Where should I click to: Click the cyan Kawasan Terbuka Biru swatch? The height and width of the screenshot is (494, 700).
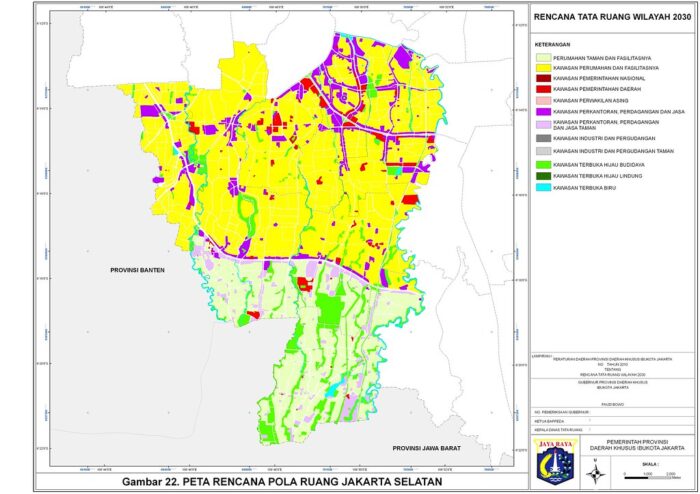pyautogui.click(x=543, y=187)
